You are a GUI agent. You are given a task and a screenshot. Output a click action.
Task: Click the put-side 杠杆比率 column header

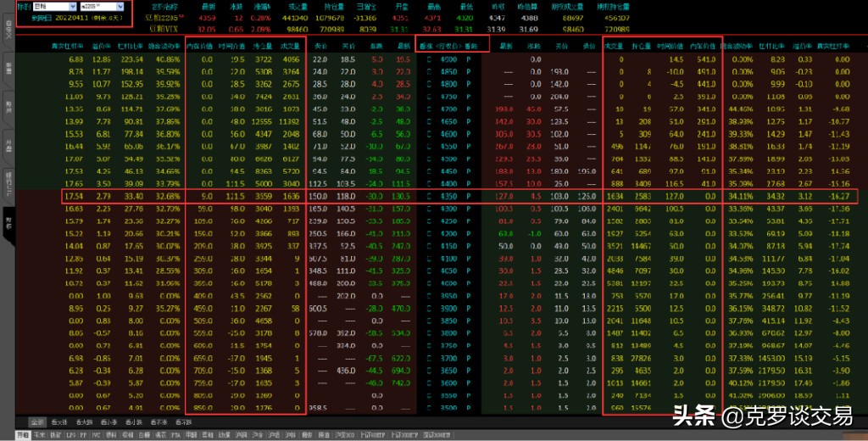tap(773, 46)
